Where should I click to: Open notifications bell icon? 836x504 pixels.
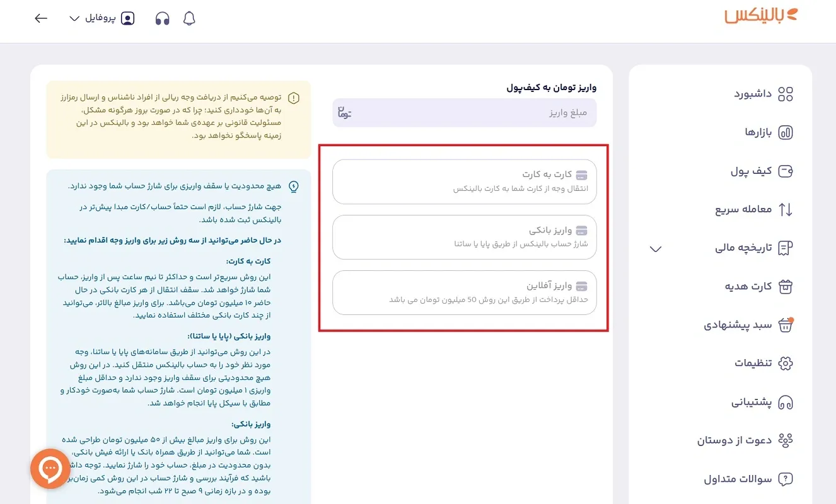(x=189, y=18)
